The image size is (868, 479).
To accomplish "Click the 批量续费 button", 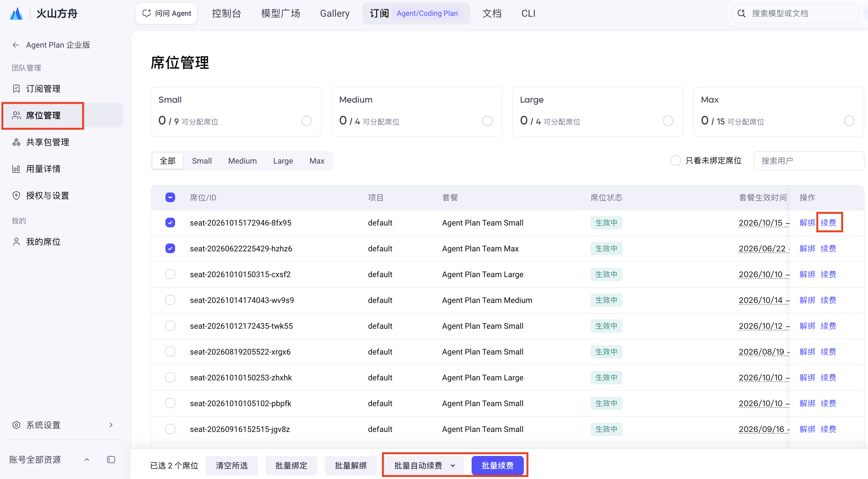I will (497, 466).
